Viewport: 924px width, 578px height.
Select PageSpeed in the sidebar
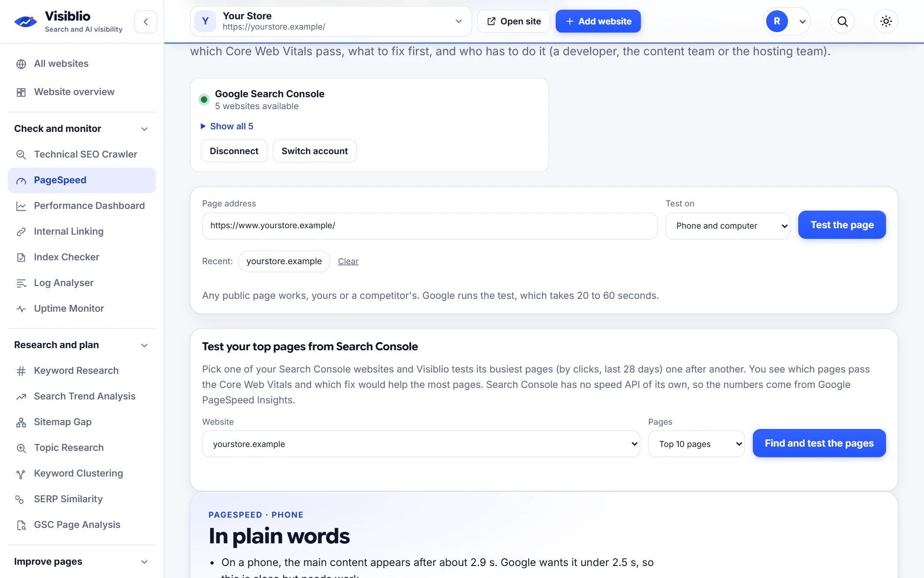82,180
